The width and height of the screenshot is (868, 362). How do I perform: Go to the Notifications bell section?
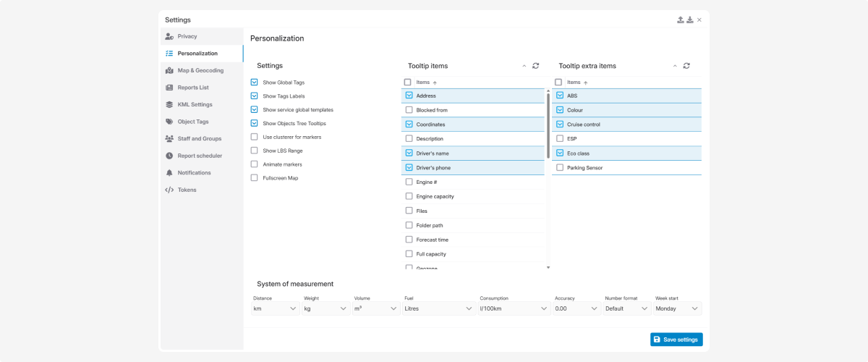[194, 172]
